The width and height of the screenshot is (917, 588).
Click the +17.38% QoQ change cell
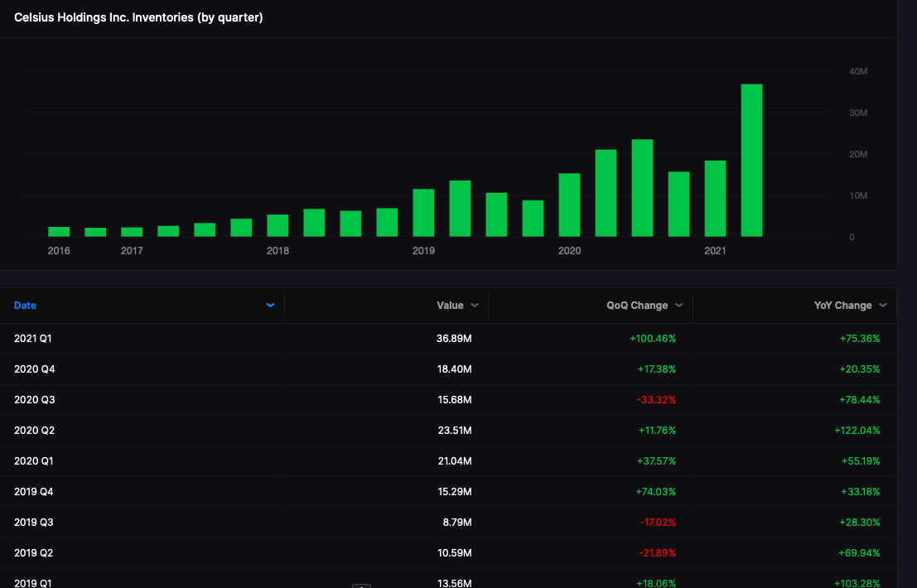tap(656, 369)
